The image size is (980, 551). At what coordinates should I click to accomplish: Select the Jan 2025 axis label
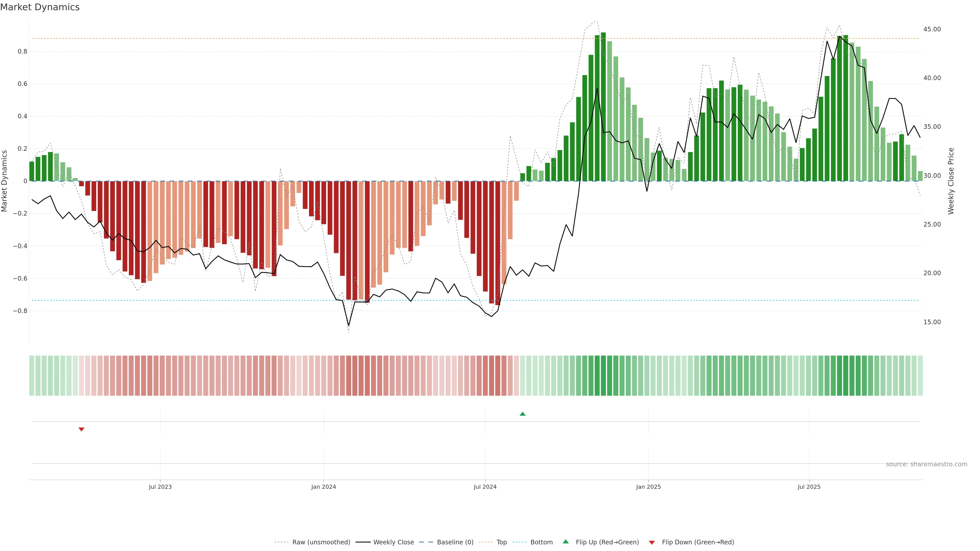click(648, 487)
